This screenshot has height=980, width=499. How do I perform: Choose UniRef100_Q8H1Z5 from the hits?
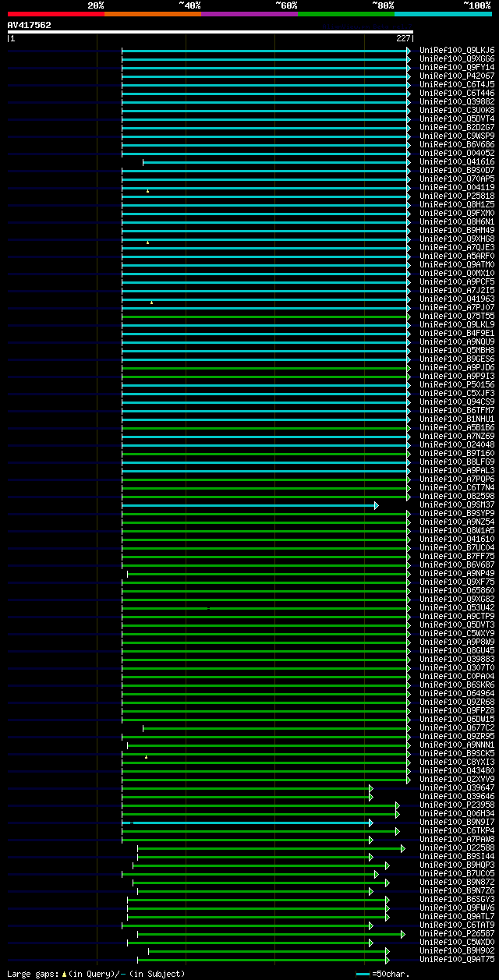[457, 205]
